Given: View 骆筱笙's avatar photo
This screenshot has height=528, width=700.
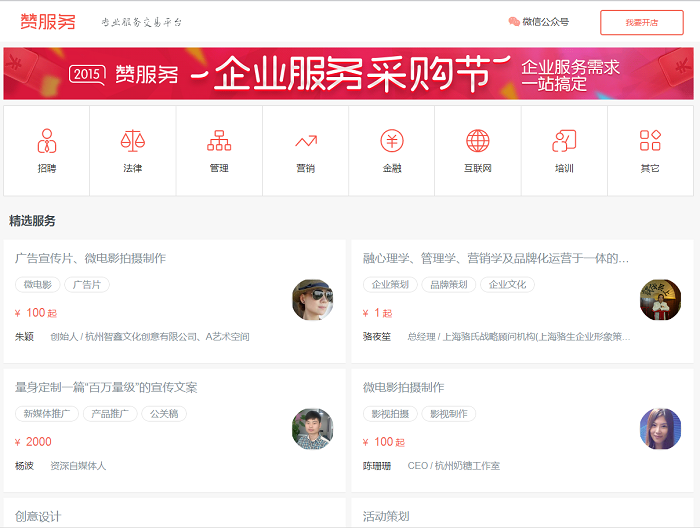Looking at the screenshot, I should coord(660,300).
